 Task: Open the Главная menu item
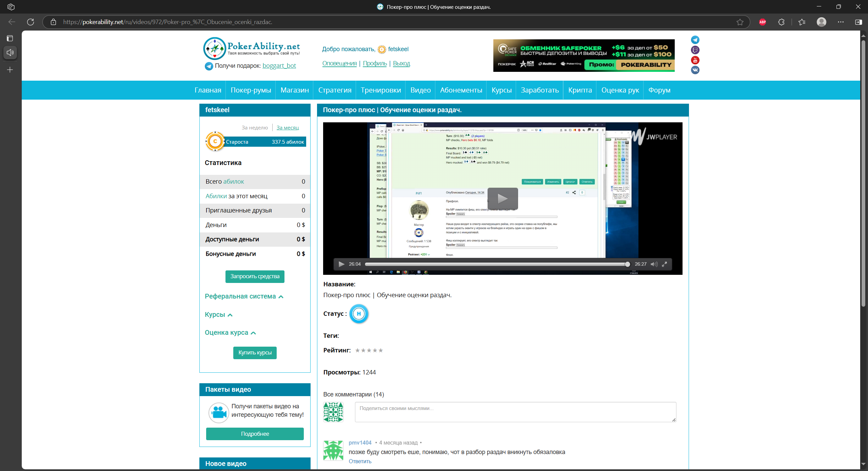[208, 90]
